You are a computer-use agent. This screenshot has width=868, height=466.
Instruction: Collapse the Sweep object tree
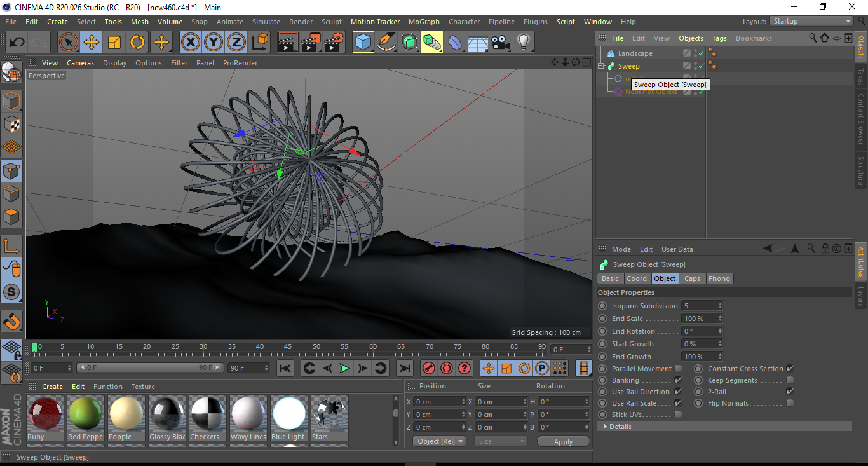[x=601, y=66]
